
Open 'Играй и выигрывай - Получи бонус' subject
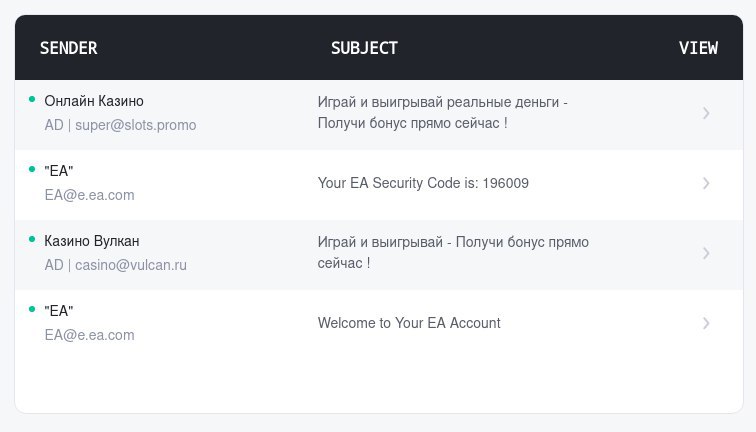click(453, 252)
